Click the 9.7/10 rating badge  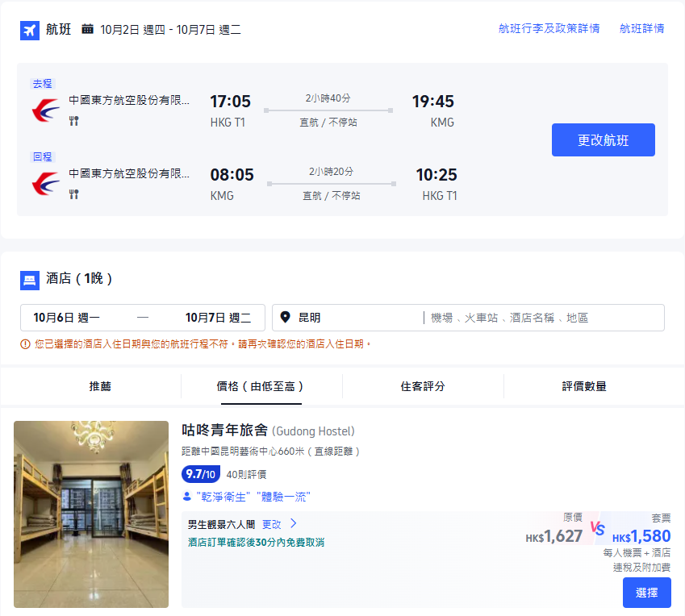click(x=201, y=474)
